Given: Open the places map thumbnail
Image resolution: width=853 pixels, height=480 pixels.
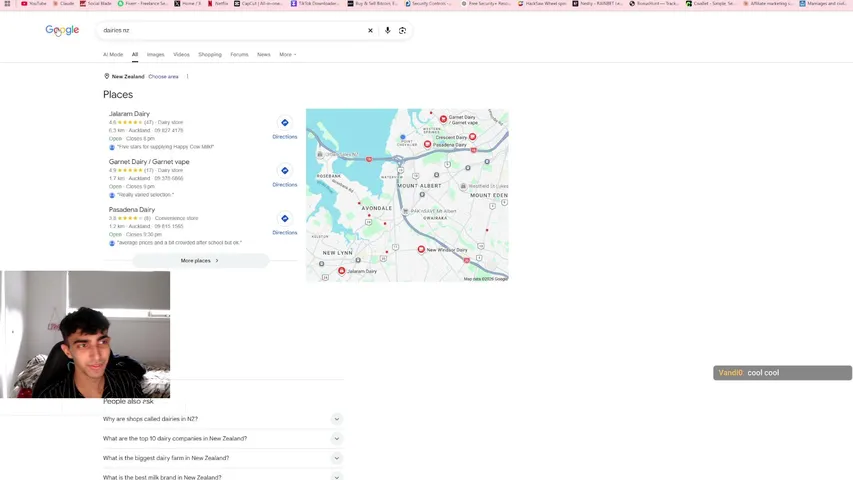Looking at the screenshot, I should pyautogui.click(x=407, y=195).
